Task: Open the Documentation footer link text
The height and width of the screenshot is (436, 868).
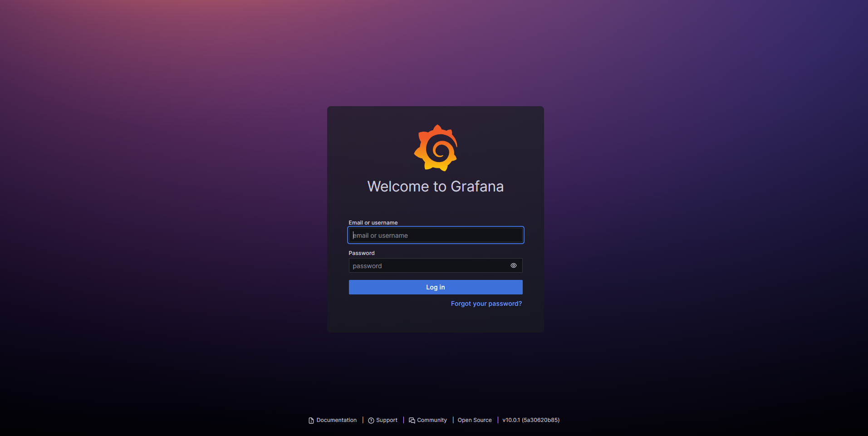Action: coord(336,420)
